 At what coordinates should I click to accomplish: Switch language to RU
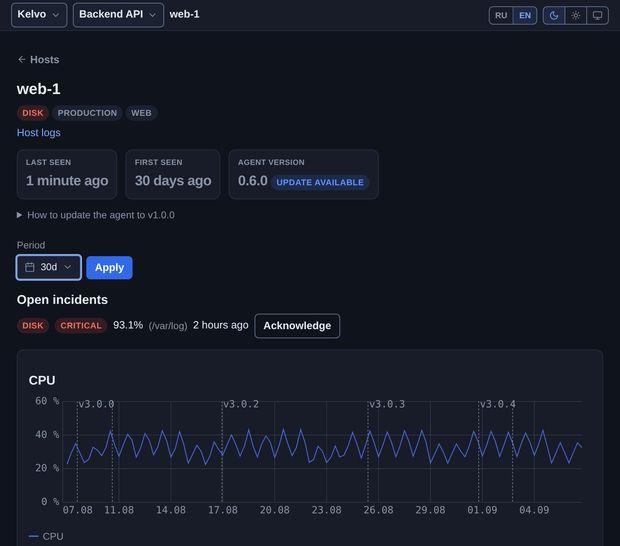pos(501,15)
